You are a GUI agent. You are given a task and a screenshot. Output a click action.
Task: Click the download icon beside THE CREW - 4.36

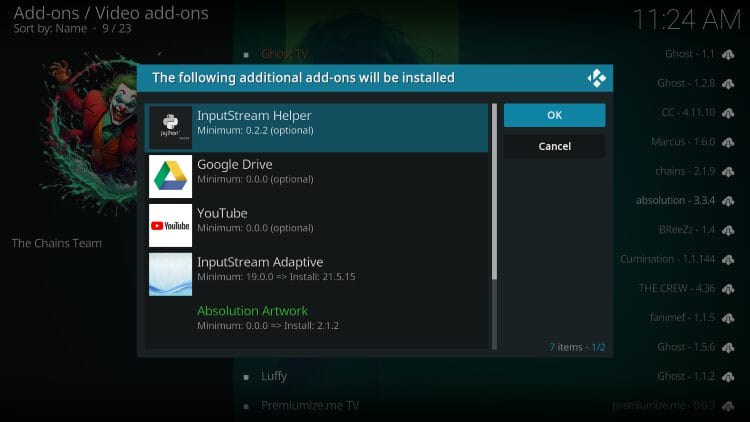click(728, 289)
